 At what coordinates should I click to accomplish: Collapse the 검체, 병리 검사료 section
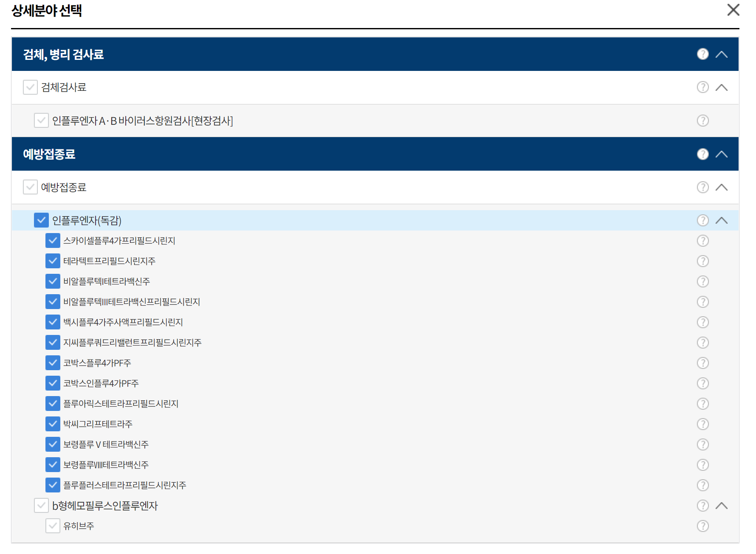coord(722,54)
